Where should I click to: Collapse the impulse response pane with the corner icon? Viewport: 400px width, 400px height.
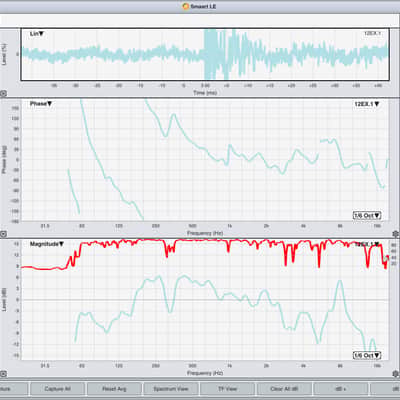(x=3, y=94)
